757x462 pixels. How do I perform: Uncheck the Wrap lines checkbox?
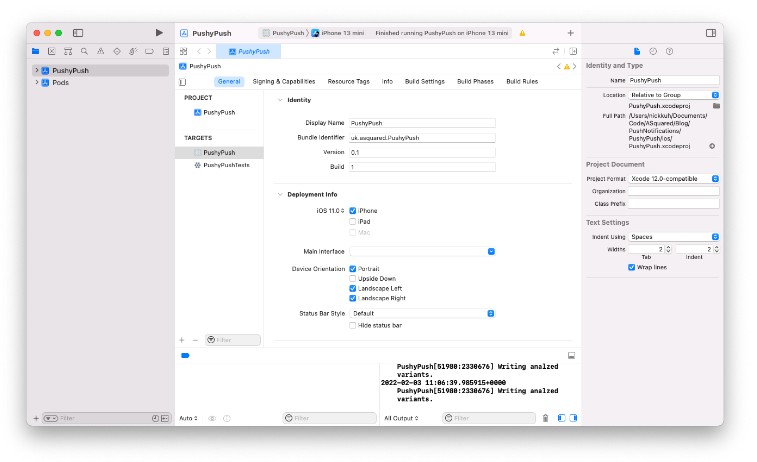point(631,267)
